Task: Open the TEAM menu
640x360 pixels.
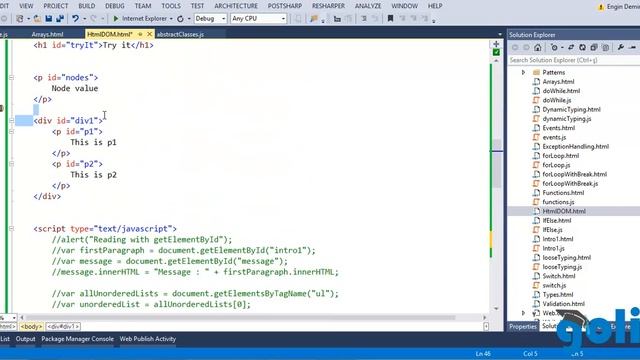Action: tap(142, 6)
